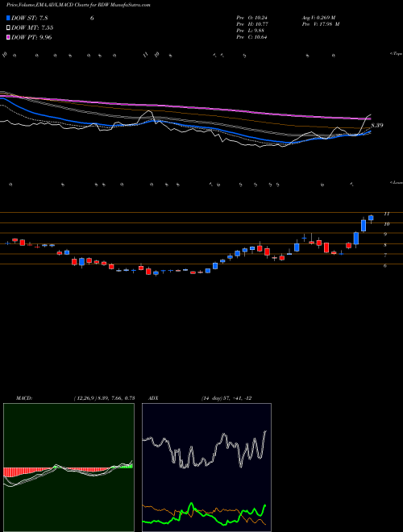Click the 'Pre H: 10.77' value

[251, 24]
